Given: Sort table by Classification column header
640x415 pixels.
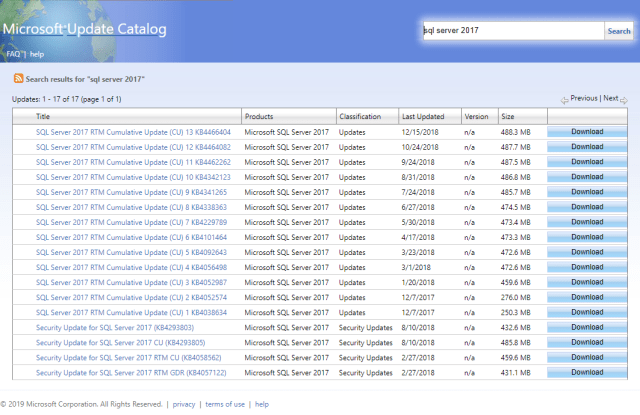Looking at the screenshot, I should (360, 116).
